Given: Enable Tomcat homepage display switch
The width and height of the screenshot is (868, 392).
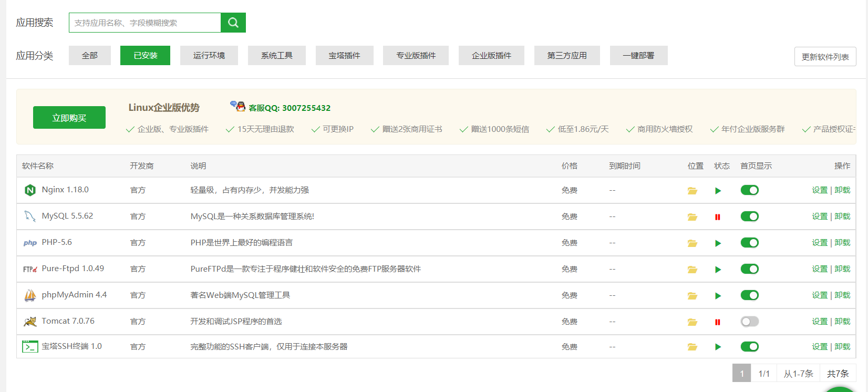Looking at the screenshot, I should 750,322.
